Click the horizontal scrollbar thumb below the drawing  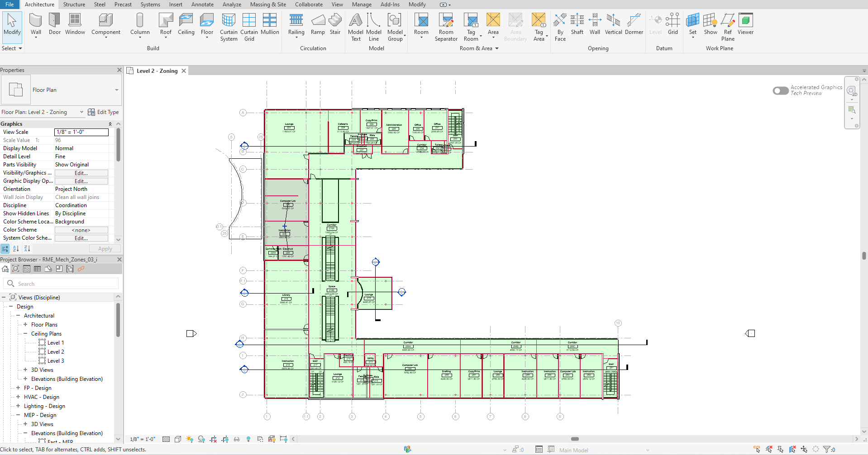[x=575, y=439]
